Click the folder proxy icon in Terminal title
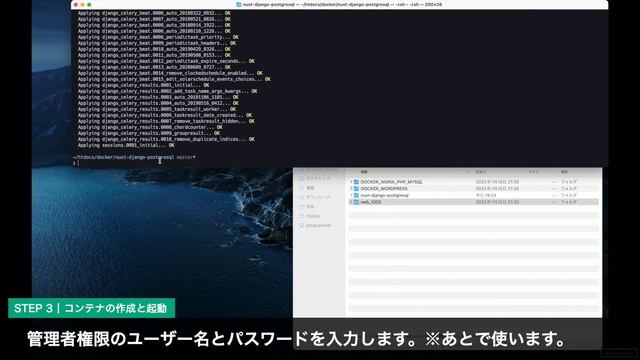 click(x=238, y=4)
